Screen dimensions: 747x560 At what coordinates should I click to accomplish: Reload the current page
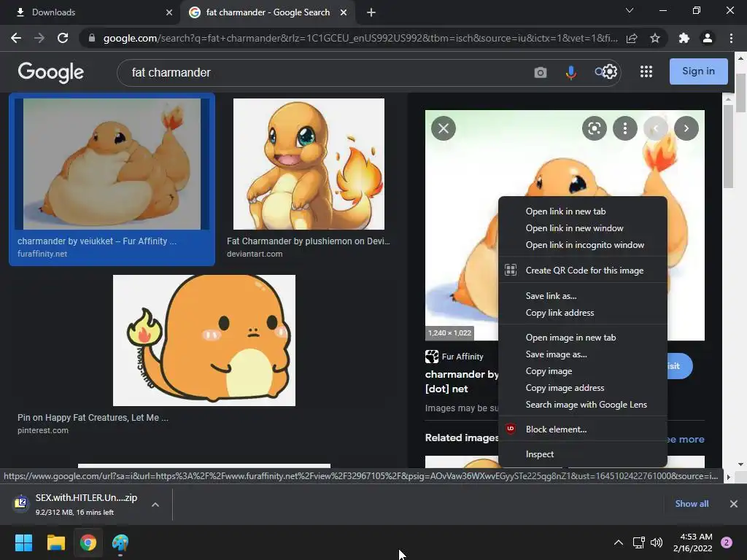[63, 38]
